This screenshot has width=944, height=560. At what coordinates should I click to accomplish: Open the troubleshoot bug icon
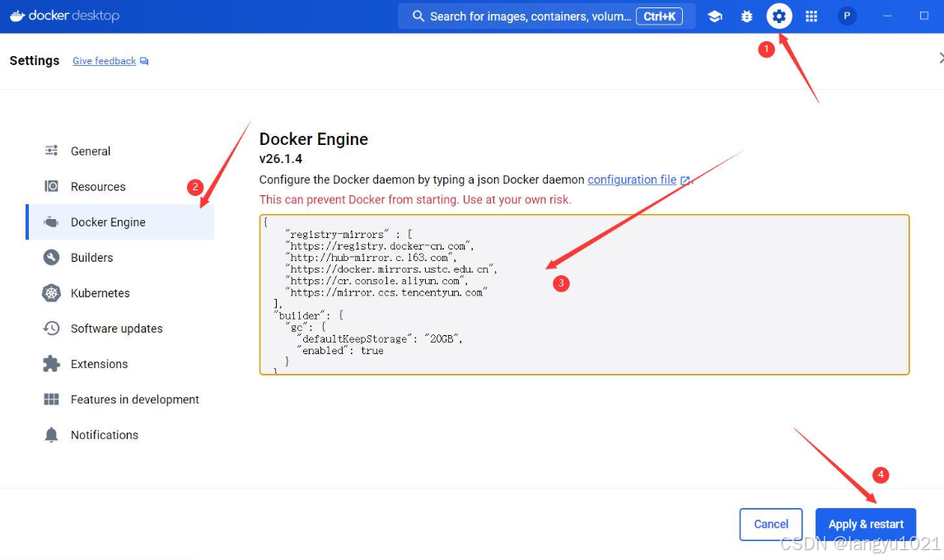coord(746,16)
